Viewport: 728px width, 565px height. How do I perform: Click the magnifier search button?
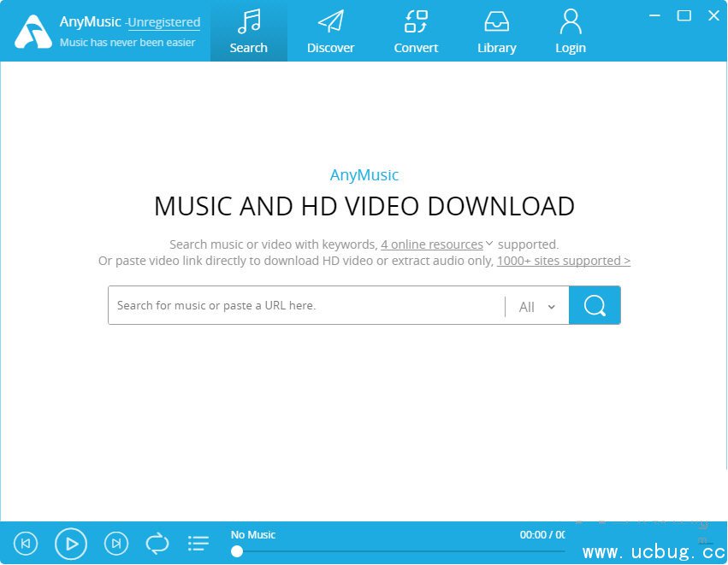tap(595, 305)
